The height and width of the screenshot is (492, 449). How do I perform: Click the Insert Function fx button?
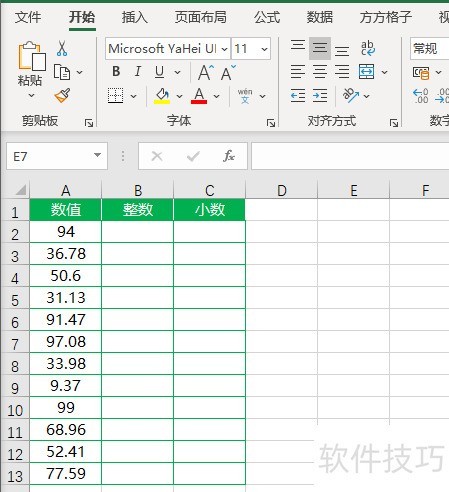pyautogui.click(x=229, y=156)
